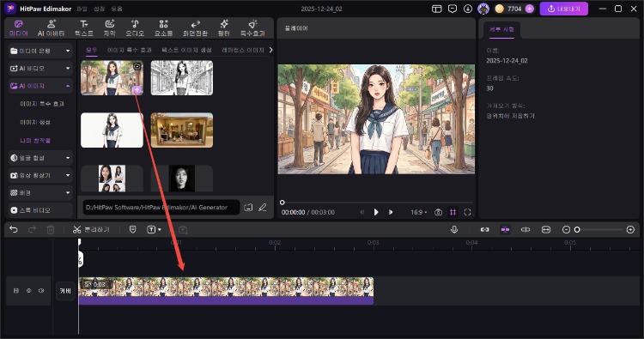Take a snapshot with the camera icon
This screenshot has height=339, width=644.
tap(439, 212)
